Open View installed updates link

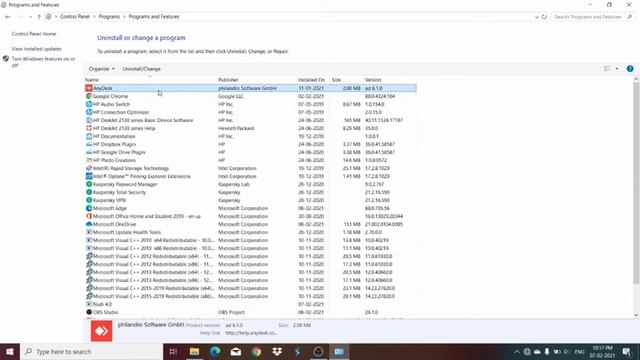pos(36,49)
